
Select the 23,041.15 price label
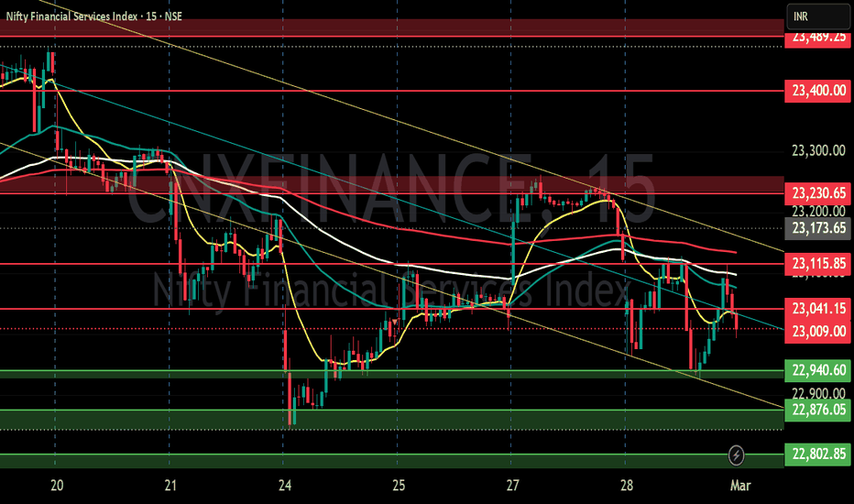click(x=817, y=309)
